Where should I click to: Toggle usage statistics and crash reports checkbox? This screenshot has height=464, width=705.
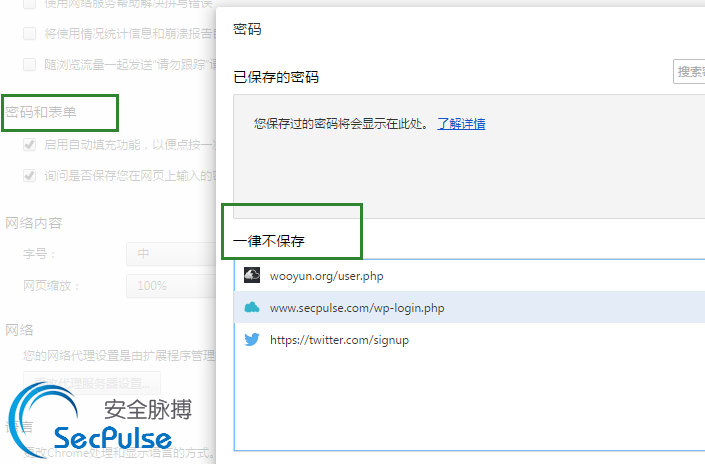click(30, 33)
